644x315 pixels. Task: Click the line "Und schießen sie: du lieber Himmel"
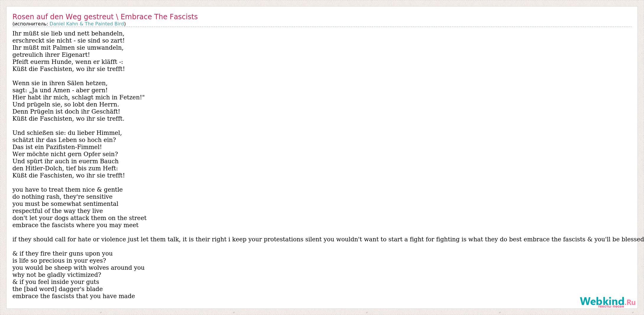pos(67,133)
